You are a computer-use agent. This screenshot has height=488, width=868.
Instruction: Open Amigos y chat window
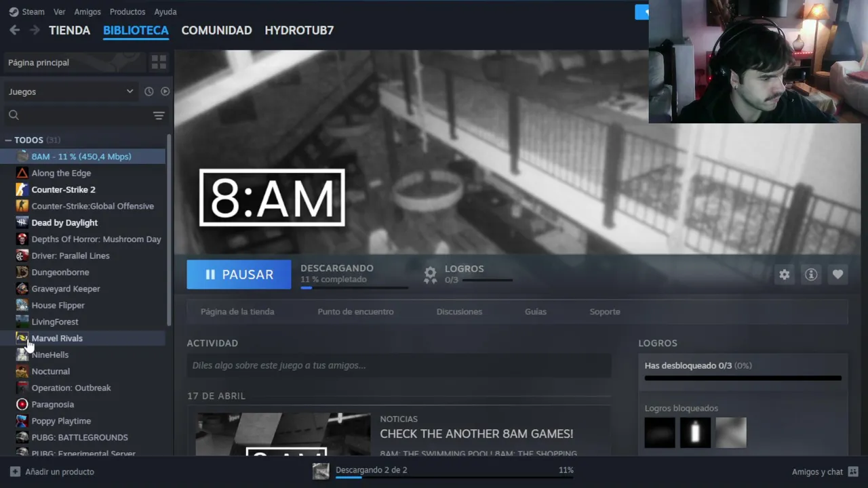[x=825, y=472]
